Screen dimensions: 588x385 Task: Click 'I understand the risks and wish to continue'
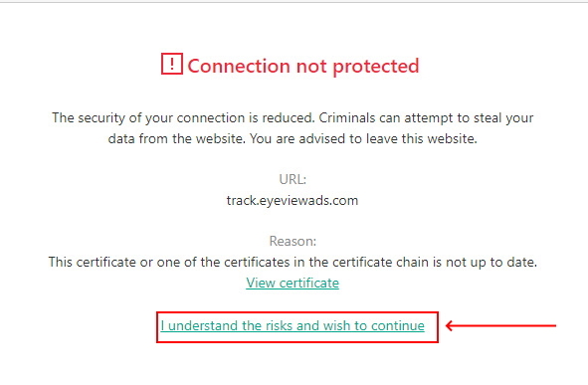pos(293,325)
